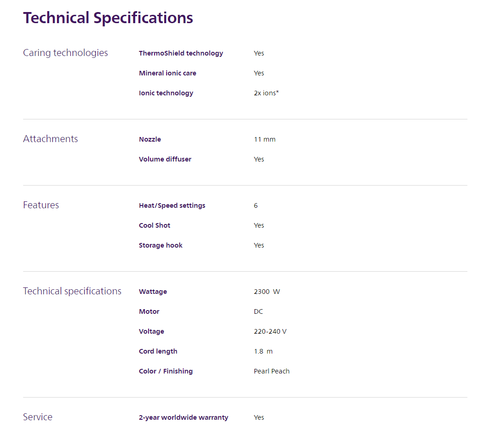Click the Nozzle specification label
485x448 pixels.
point(149,139)
